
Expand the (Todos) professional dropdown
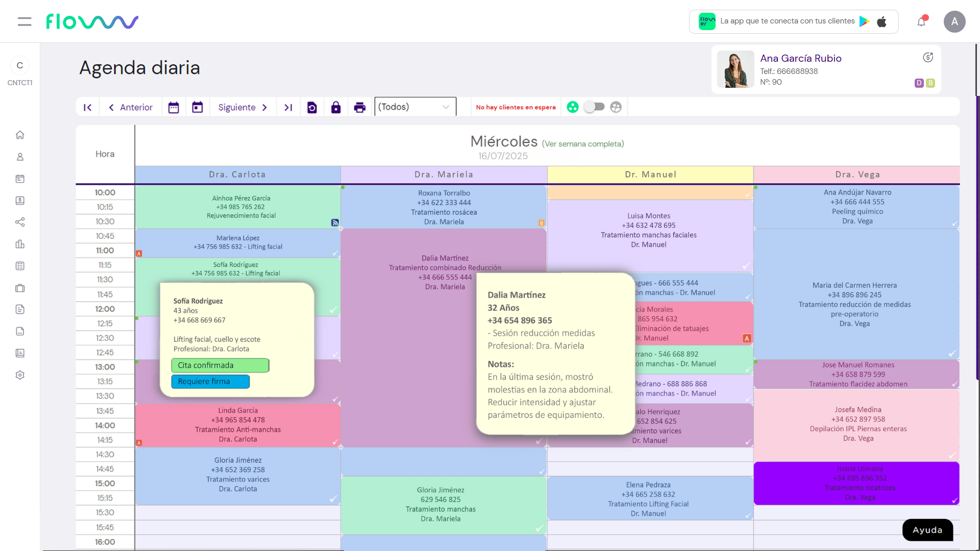415,107
